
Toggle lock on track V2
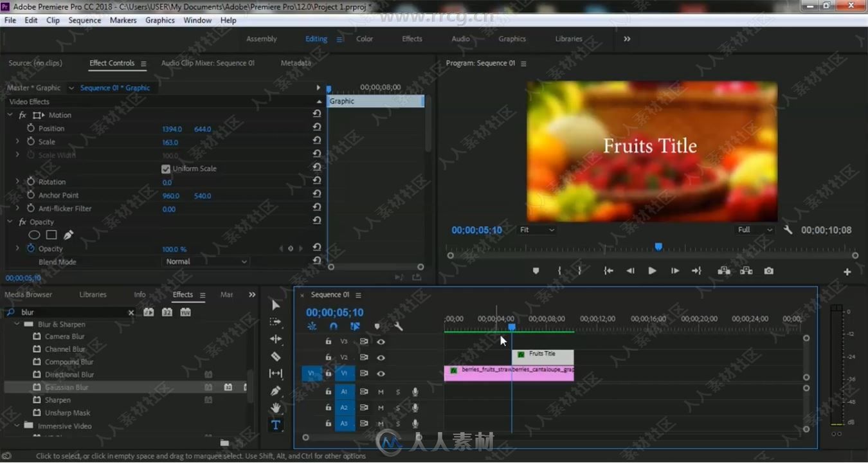pos(328,358)
